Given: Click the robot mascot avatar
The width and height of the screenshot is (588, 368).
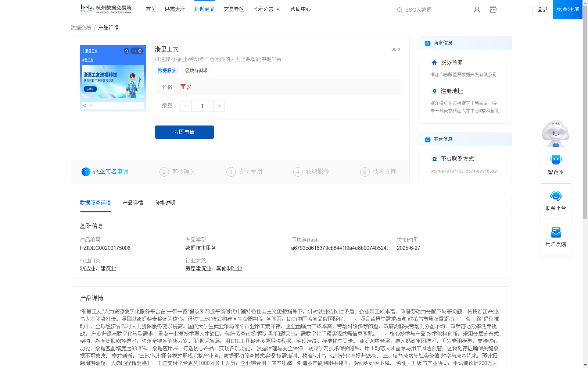Looking at the screenshot, I should (556, 133).
